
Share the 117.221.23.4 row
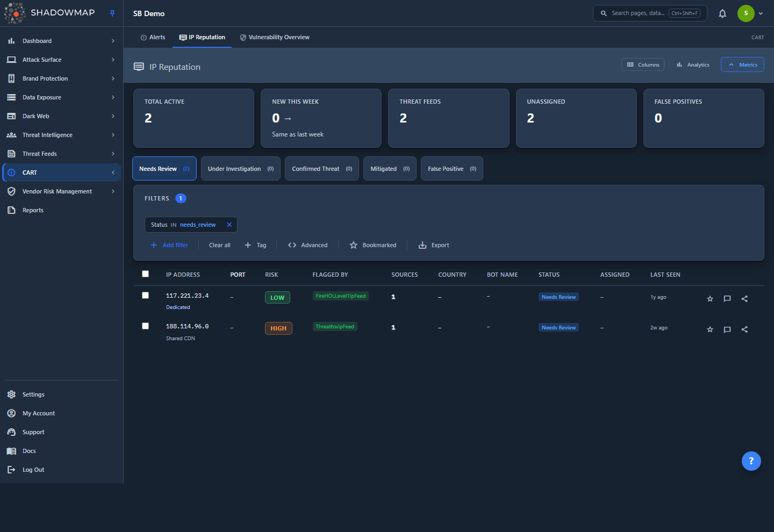(x=744, y=299)
